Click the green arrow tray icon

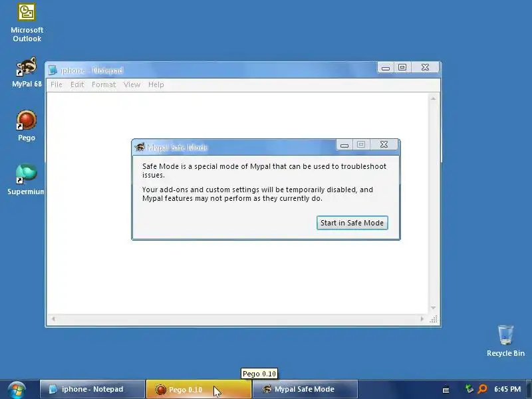click(469, 388)
